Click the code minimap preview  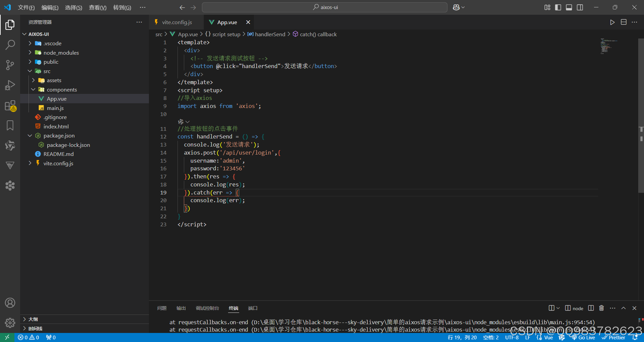pos(610,46)
